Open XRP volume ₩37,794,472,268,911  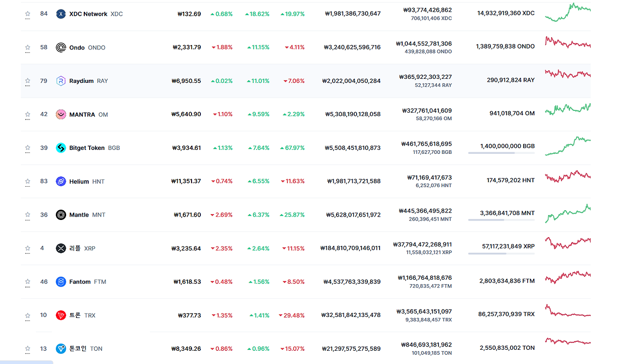[x=423, y=244]
